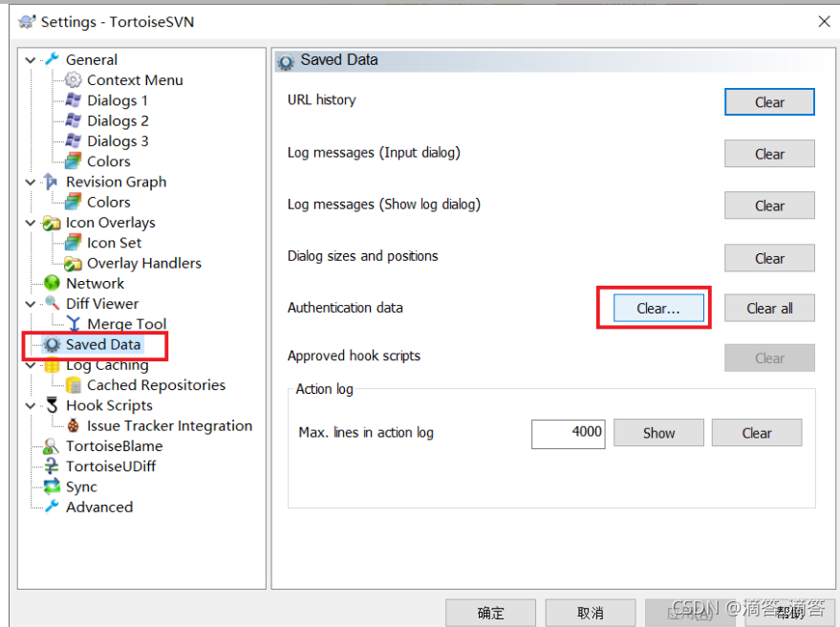
Task: Open Issue Tracker Integration settings
Action: click(169, 425)
